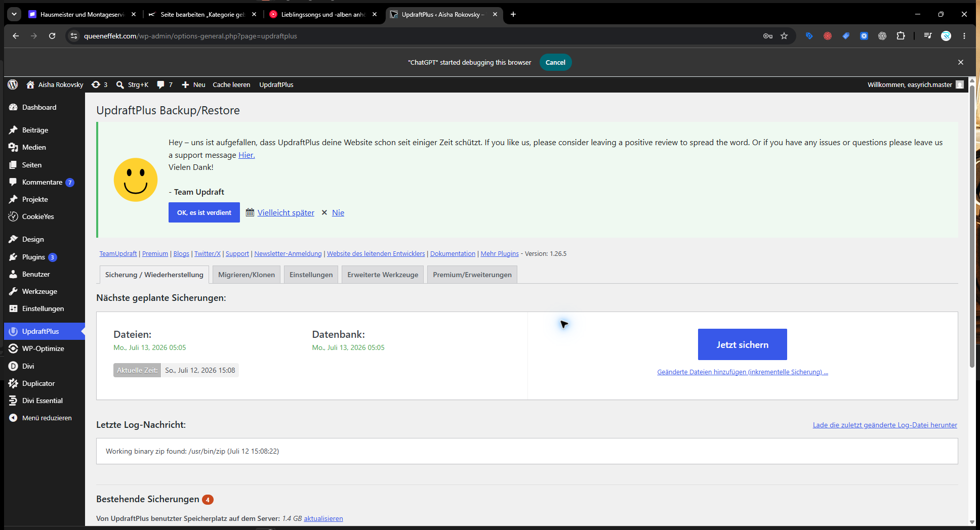The width and height of the screenshot is (980, 530).
Task: Click the Vielleicht später link
Action: [x=285, y=213]
